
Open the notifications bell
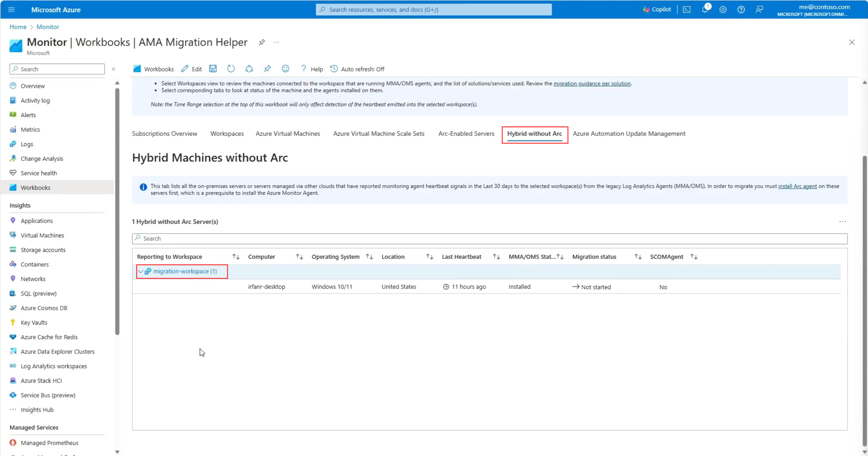(705, 10)
